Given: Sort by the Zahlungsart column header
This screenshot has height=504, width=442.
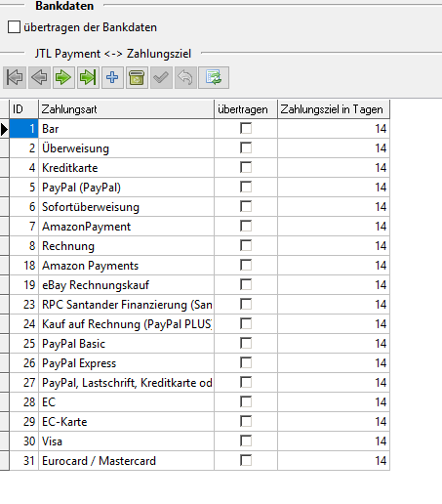Looking at the screenshot, I should [126, 109].
